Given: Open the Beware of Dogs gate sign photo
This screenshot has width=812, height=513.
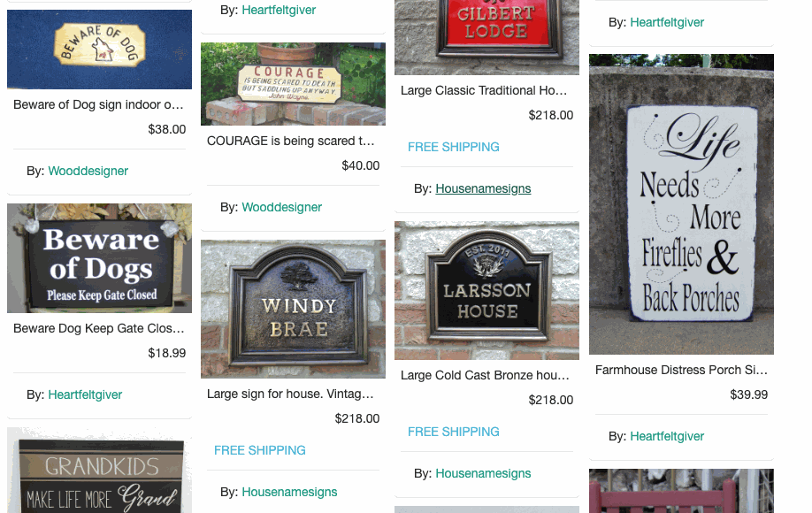Looking at the screenshot, I should (x=99, y=258).
